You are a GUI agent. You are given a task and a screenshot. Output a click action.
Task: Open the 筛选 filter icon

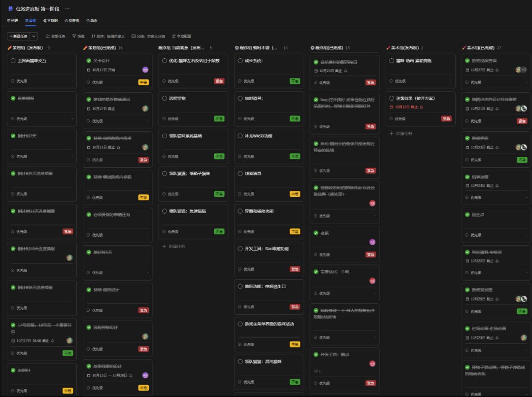(78, 36)
